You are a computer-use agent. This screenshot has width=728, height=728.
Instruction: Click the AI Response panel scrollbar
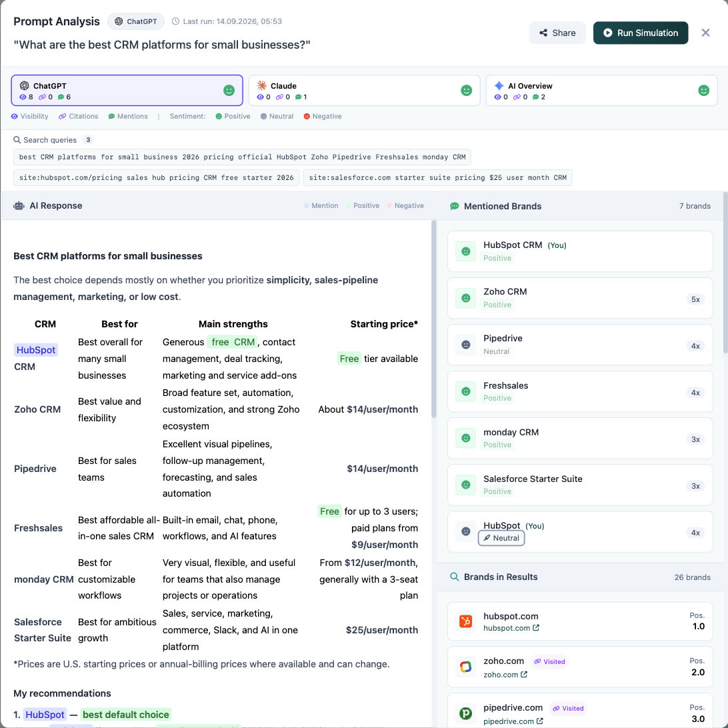pyautogui.click(x=433, y=319)
